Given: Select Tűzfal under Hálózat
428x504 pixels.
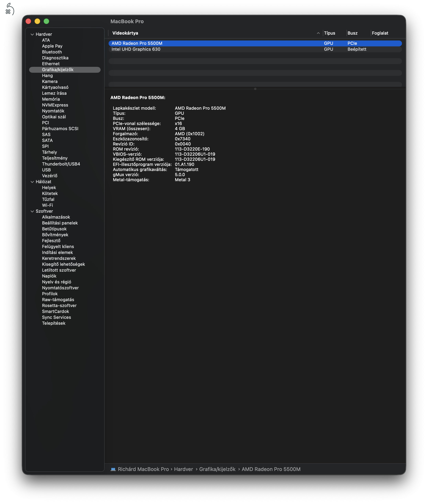Looking at the screenshot, I should coord(48,200).
